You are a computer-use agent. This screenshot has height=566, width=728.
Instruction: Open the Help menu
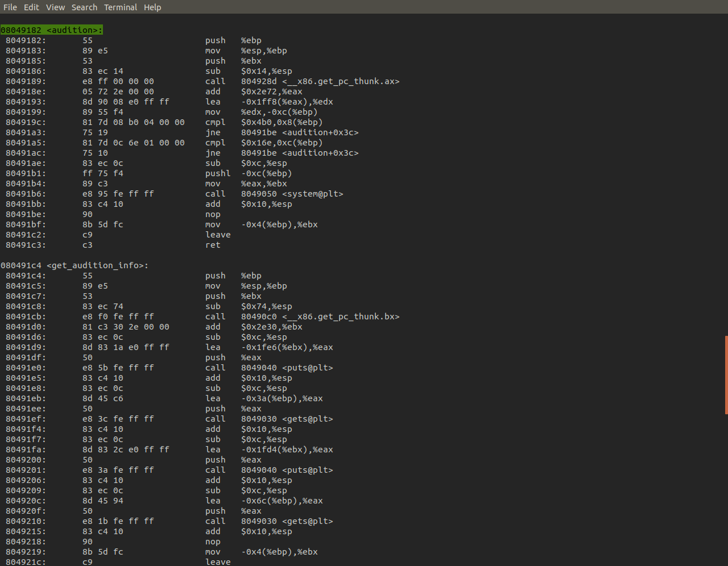click(x=152, y=7)
